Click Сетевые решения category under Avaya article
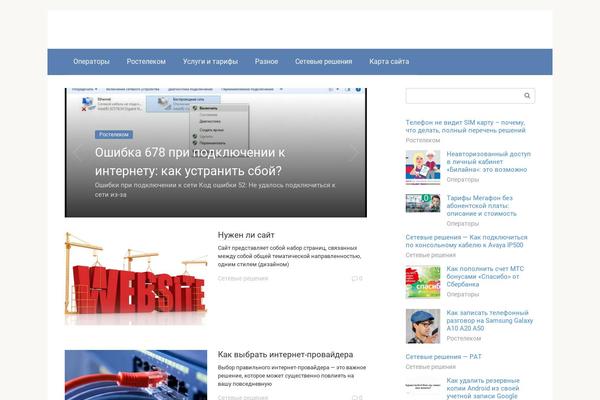Screen dimensions: 600x400 [430, 255]
